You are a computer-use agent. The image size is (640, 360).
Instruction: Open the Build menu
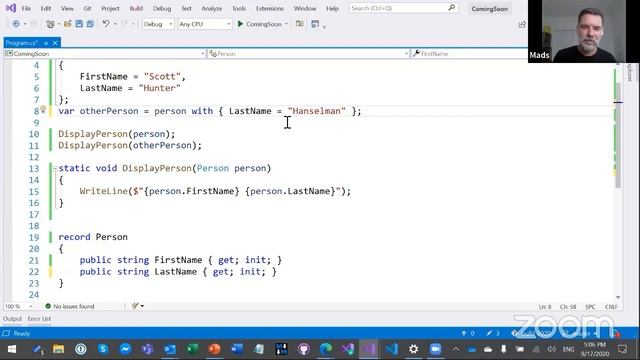[x=136, y=8]
